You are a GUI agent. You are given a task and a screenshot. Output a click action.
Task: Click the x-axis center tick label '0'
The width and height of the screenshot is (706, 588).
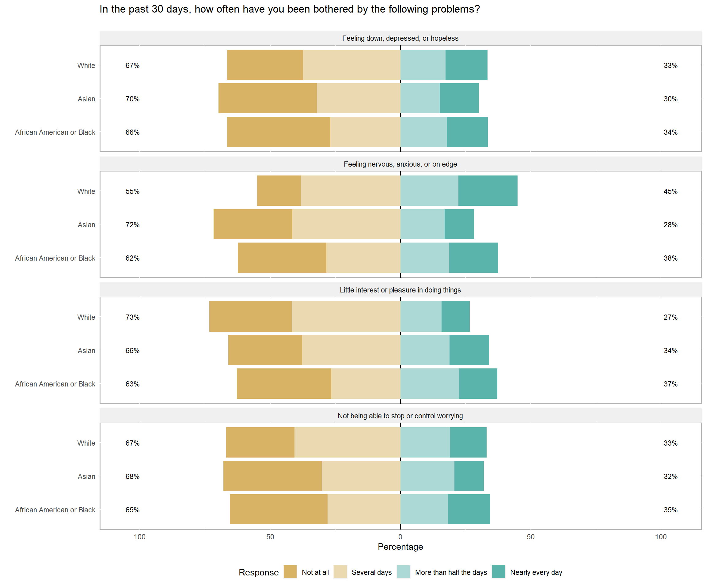coord(400,537)
